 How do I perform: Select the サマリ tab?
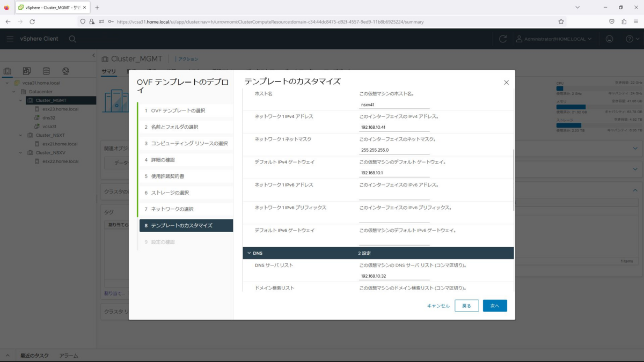[108, 71]
